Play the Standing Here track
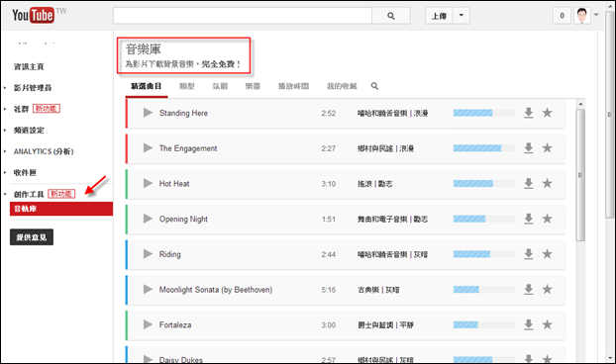 pos(148,113)
